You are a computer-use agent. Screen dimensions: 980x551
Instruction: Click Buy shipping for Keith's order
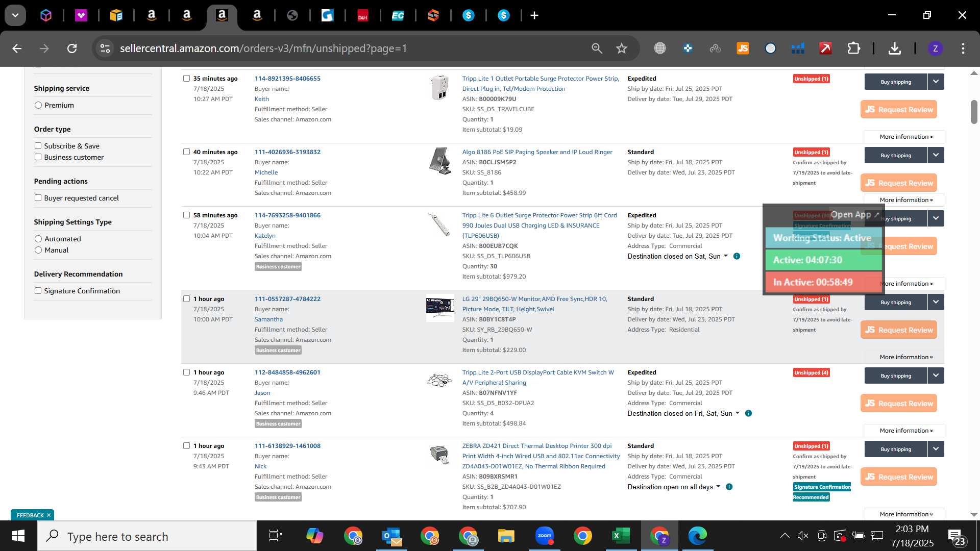tap(896, 82)
